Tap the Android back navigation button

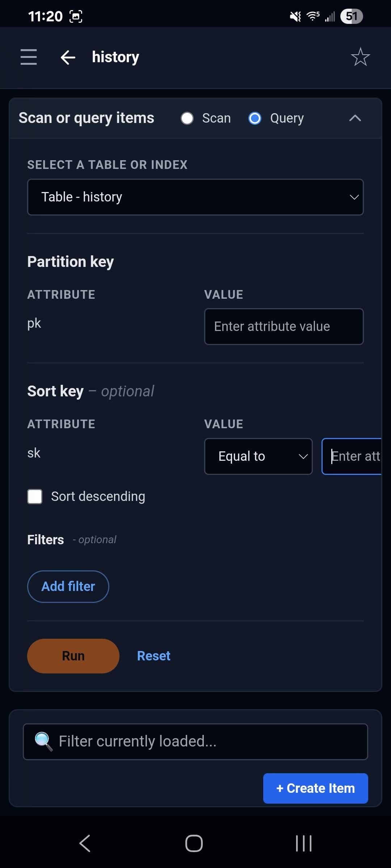84,843
